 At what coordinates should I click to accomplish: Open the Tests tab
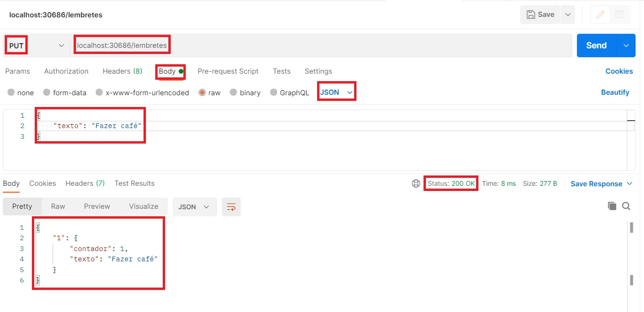pos(281,71)
